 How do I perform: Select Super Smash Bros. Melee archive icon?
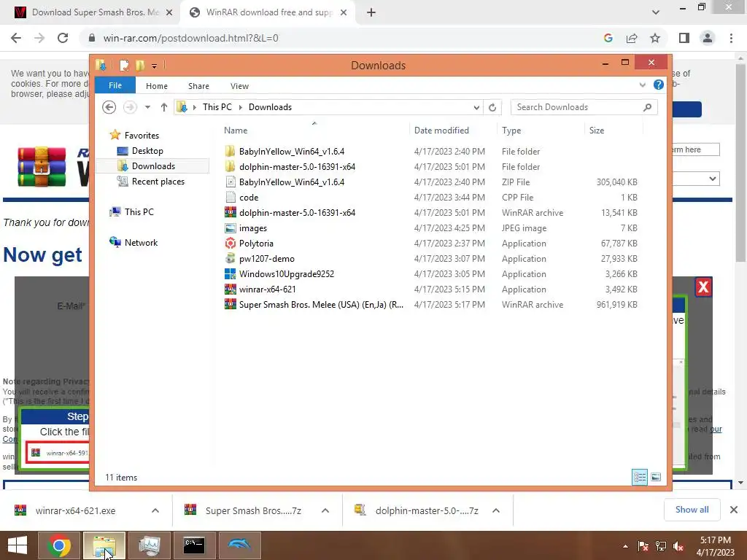[x=230, y=304]
